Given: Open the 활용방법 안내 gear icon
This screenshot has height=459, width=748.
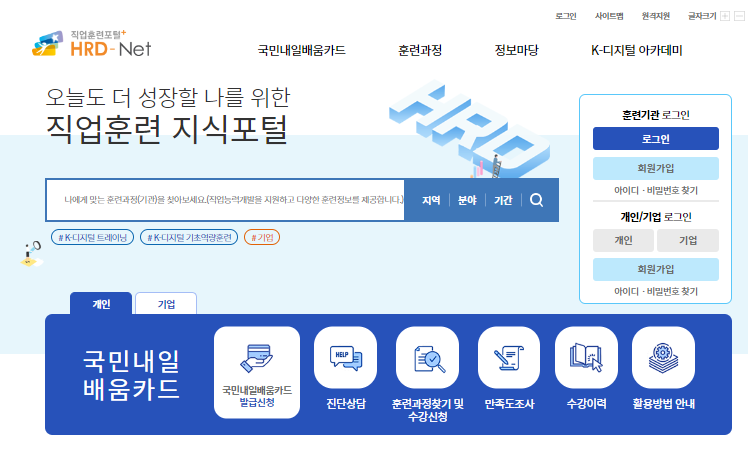Looking at the screenshot, I should [663, 358].
